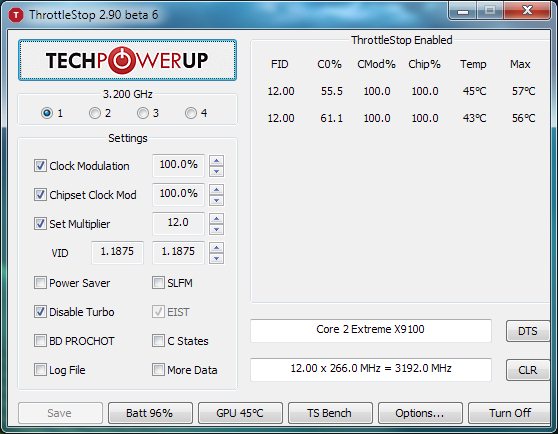Increase Clock Modulation with up arrow
The width and height of the screenshot is (558, 434).
[216, 160]
